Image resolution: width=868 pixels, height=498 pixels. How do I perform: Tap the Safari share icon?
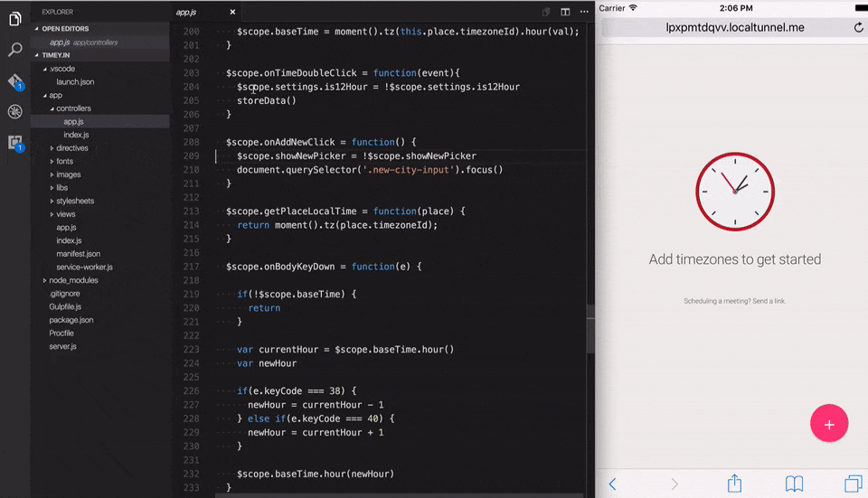(734, 484)
